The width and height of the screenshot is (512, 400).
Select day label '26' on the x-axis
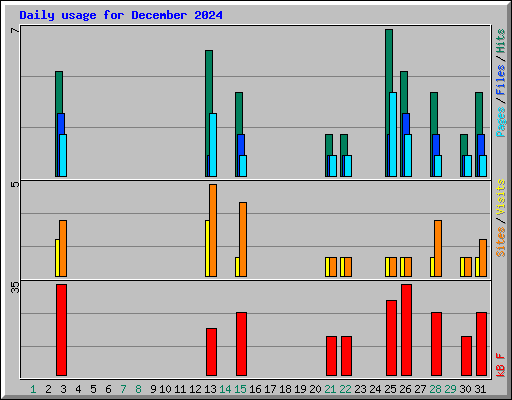click(x=405, y=389)
